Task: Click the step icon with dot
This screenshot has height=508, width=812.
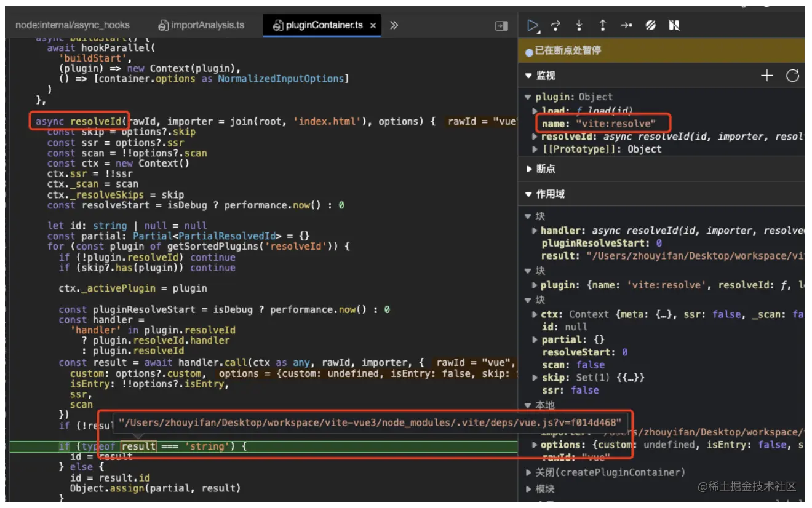Action: [x=626, y=25]
